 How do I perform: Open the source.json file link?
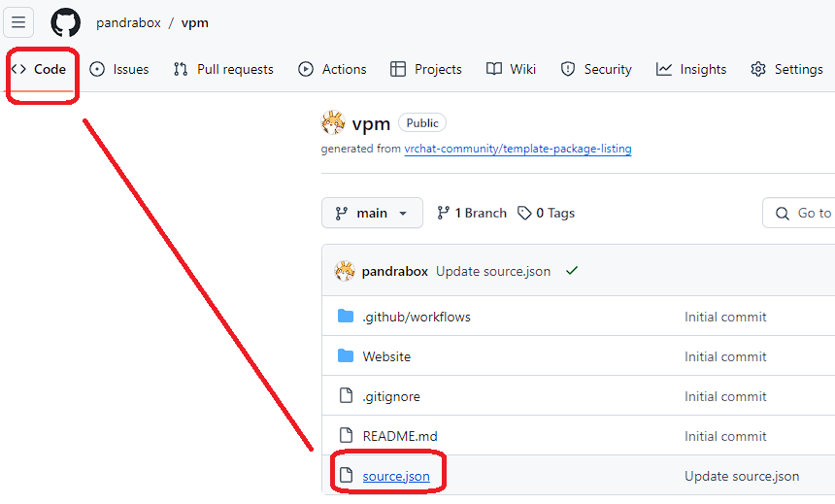[396, 476]
